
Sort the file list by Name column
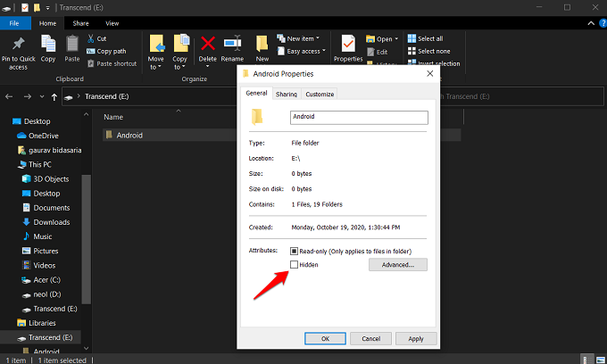click(x=113, y=117)
